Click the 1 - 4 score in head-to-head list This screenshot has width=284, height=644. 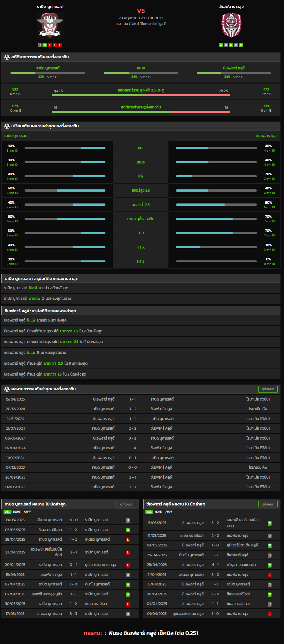tap(133, 448)
